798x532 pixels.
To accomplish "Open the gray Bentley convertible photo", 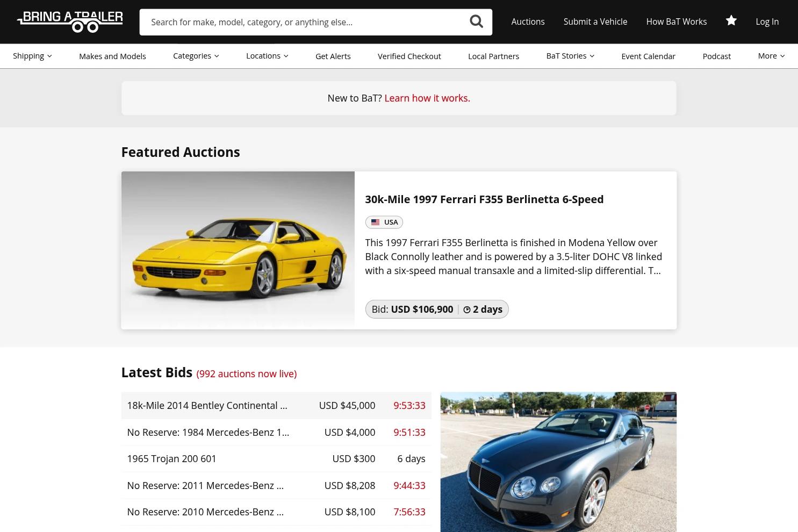I will [558, 462].
